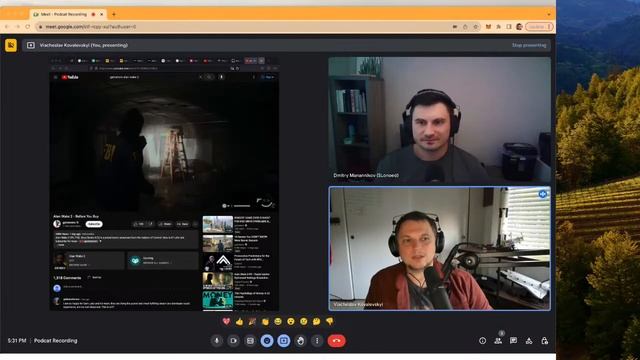Turn off the camera in Meet
The image size is (640, 360).
point(233,340)
